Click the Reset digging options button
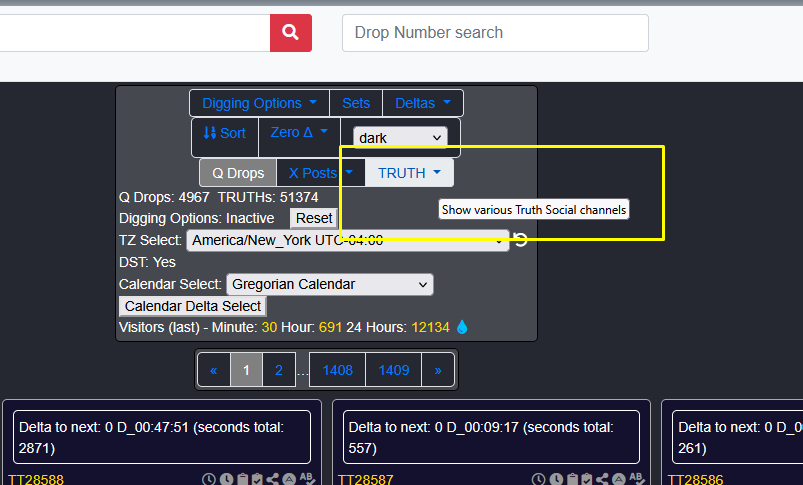 [x=314, y=218]
